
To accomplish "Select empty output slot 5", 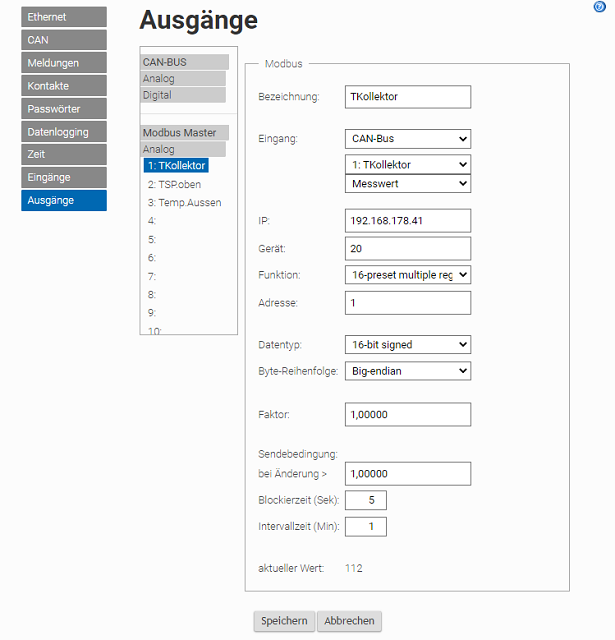I will pos(152,240).
